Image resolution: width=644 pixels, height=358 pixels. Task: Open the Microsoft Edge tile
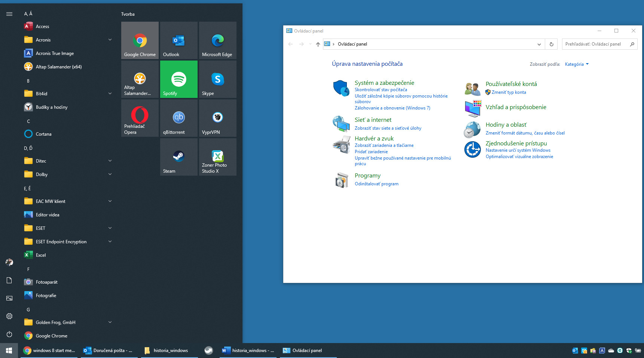click(x=217, y=40)
